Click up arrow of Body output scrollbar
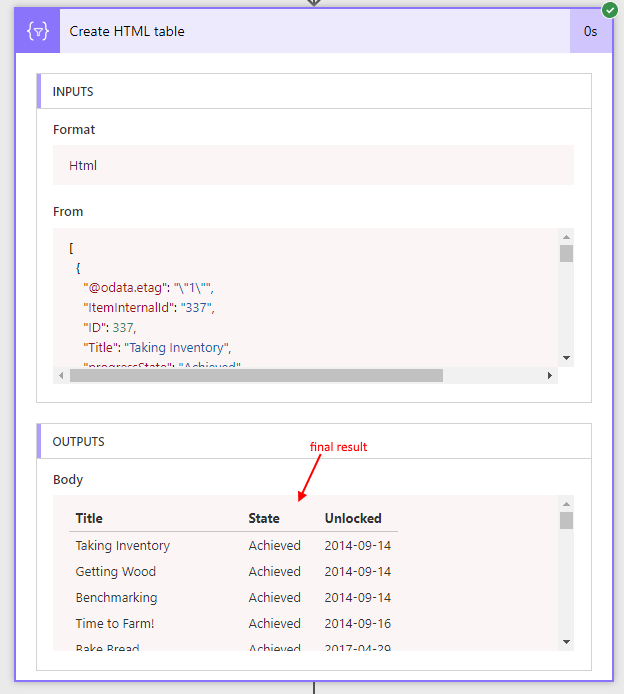 (566, 505)
